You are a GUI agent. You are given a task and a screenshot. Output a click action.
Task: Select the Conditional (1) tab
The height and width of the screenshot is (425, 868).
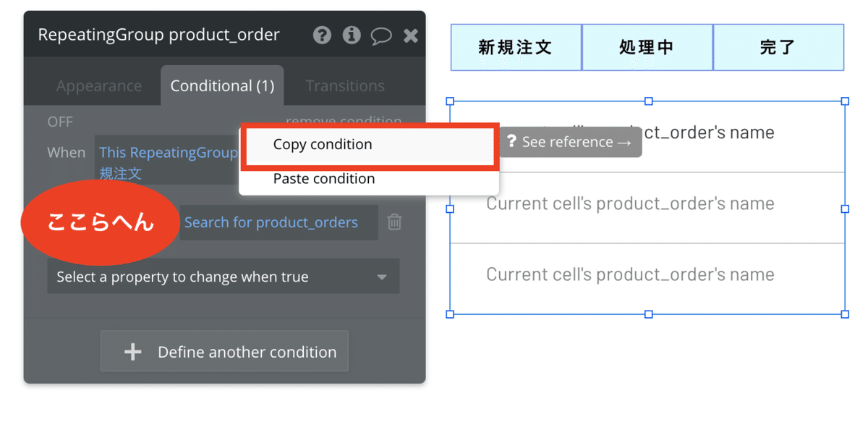pyautogui.click(x=222, y=85)
